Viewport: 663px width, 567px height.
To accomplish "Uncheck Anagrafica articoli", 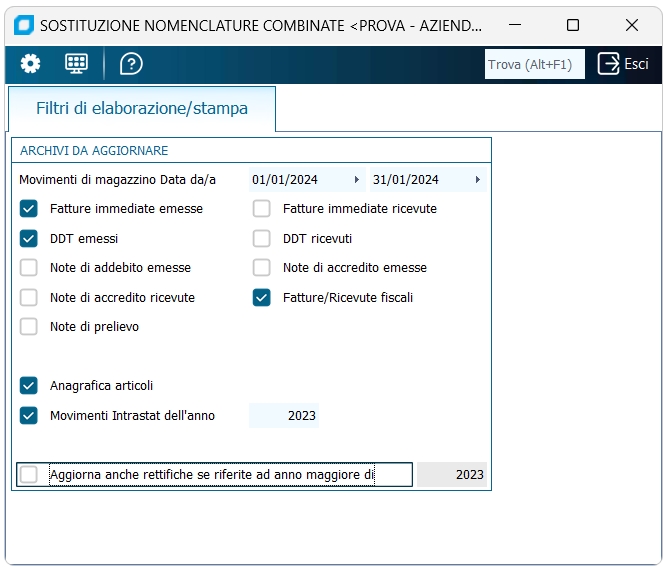I will [28, 386].
